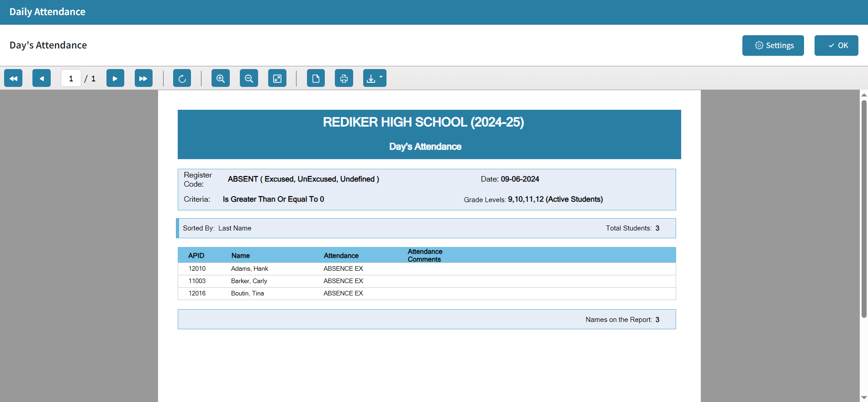The height and width of the screenshot is (402, 868).
Task: Select student name Barker, Carly
Action: 249,281
